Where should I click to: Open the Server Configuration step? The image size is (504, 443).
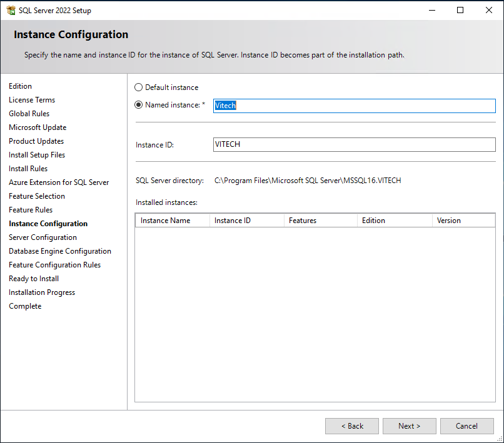pyautogui.click(x=43, y=237)
